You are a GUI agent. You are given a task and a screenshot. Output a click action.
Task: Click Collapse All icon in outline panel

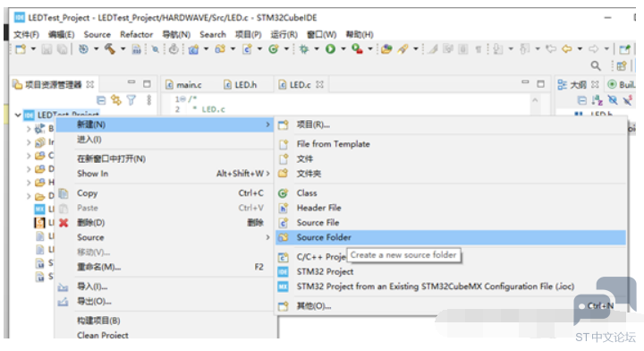(x=581, y=100)
